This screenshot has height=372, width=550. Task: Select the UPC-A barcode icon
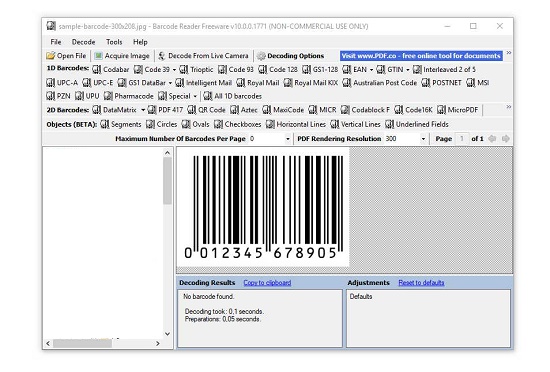pos(51,83)
